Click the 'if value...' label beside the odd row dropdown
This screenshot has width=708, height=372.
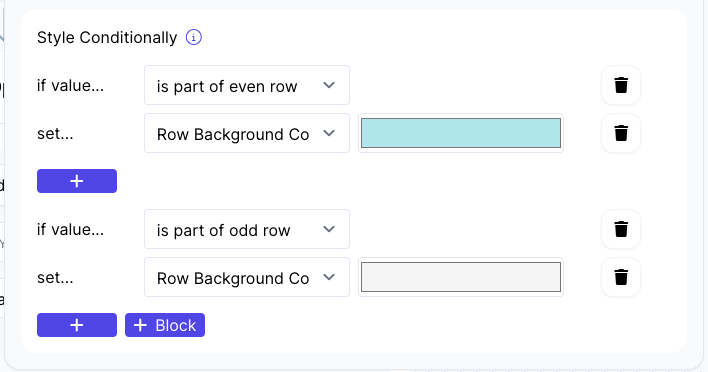click(70, 229)
